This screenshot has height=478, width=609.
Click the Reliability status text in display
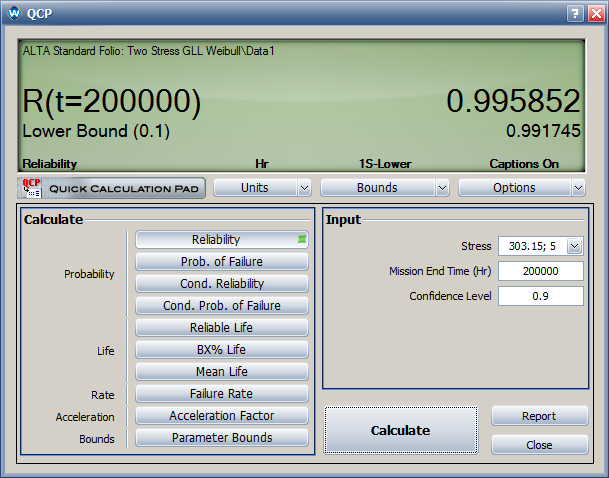[50, 164]
